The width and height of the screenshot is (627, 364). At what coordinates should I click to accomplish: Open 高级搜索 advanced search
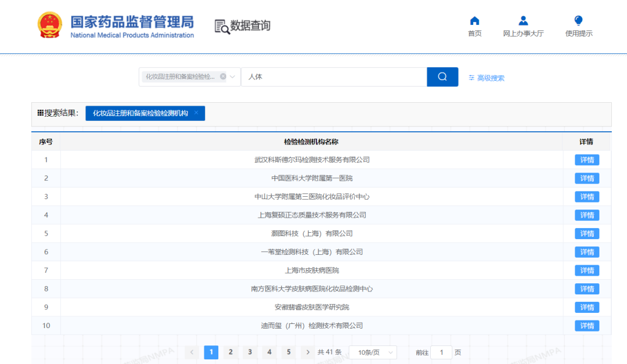(487, 78)
